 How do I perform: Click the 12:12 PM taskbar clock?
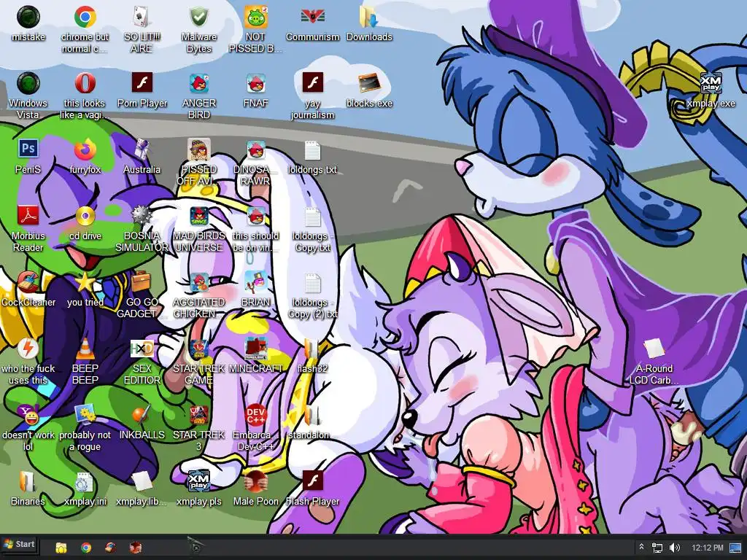click(x=707, y=548)
